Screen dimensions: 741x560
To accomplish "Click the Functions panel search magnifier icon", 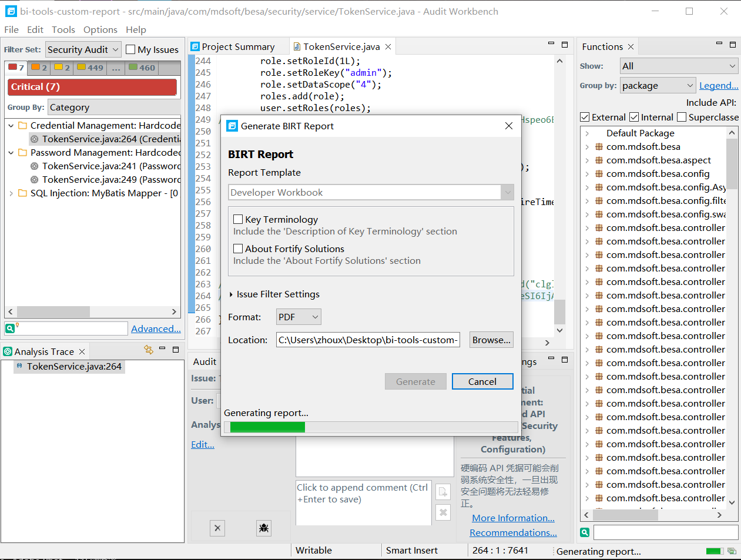I will pyautogui.click(x=585, y=532).
